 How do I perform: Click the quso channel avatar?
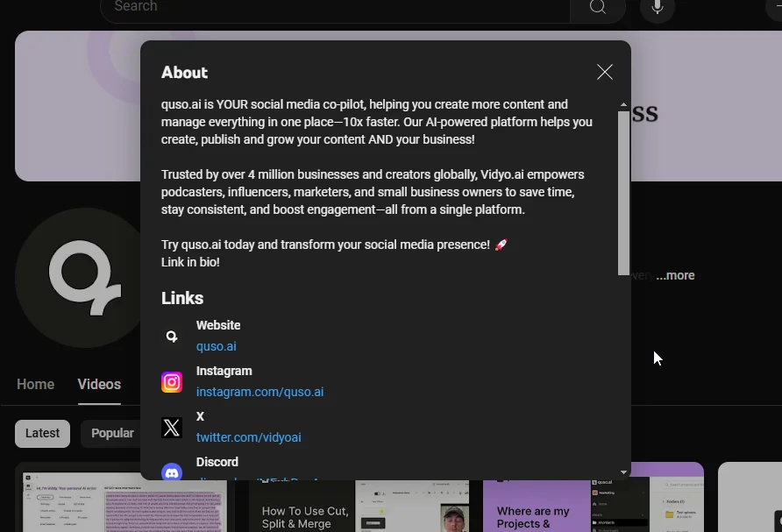pos(79,278)
